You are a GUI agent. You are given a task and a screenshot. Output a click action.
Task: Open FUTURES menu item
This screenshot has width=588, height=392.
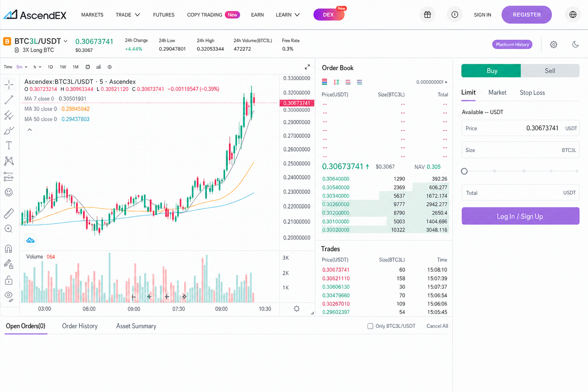tap(164, 15)
